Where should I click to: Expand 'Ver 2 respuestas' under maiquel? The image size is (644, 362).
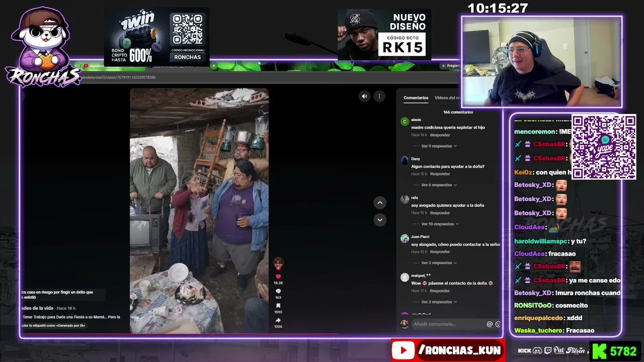439,302
